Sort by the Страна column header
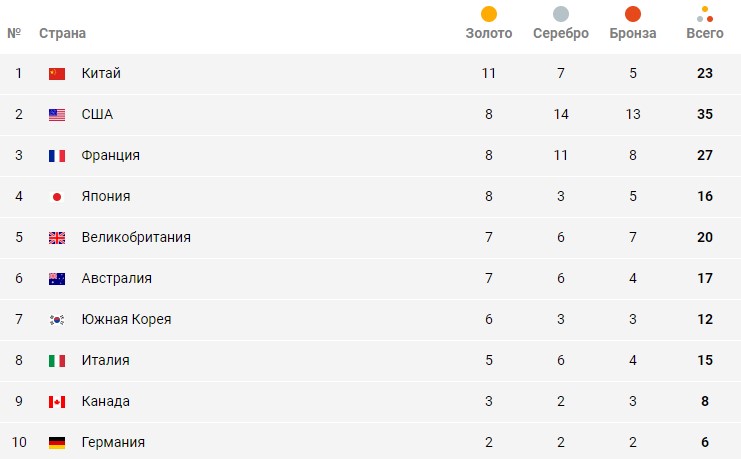 (62, 33)
